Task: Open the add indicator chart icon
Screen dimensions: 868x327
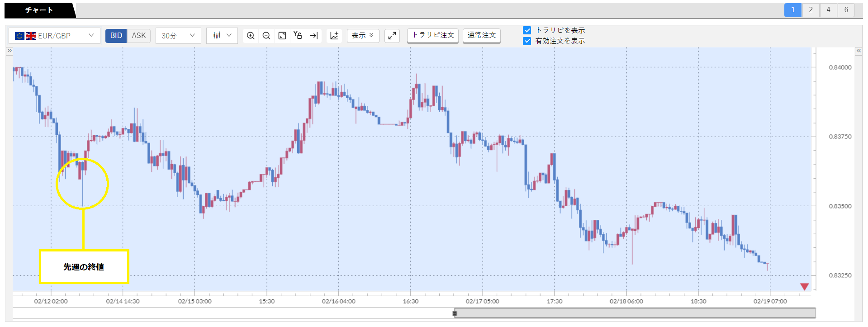Action: (334, 35)
